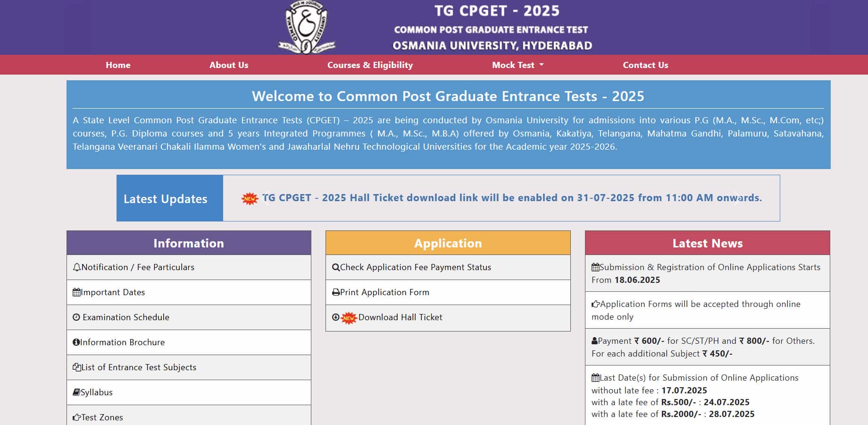868x425 pixels.
Task: Click the Information panel header
Action: [189, 243]
